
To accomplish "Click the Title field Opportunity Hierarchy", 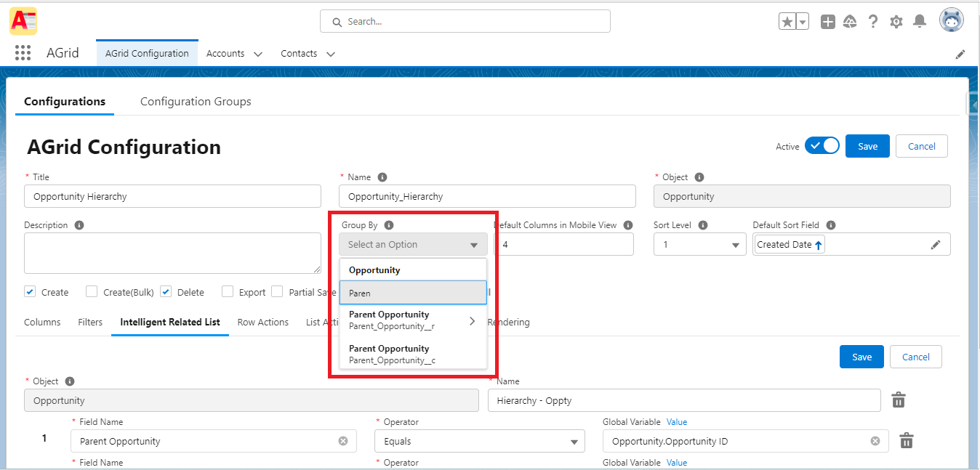I will [172, 196].
